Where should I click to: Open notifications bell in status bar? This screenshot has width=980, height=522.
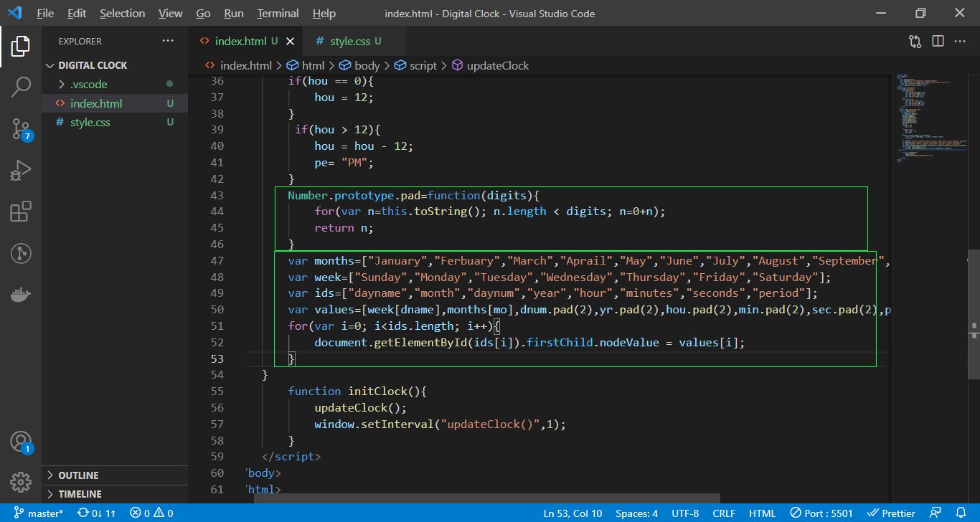pyautogui.click(x=960, y=513)
